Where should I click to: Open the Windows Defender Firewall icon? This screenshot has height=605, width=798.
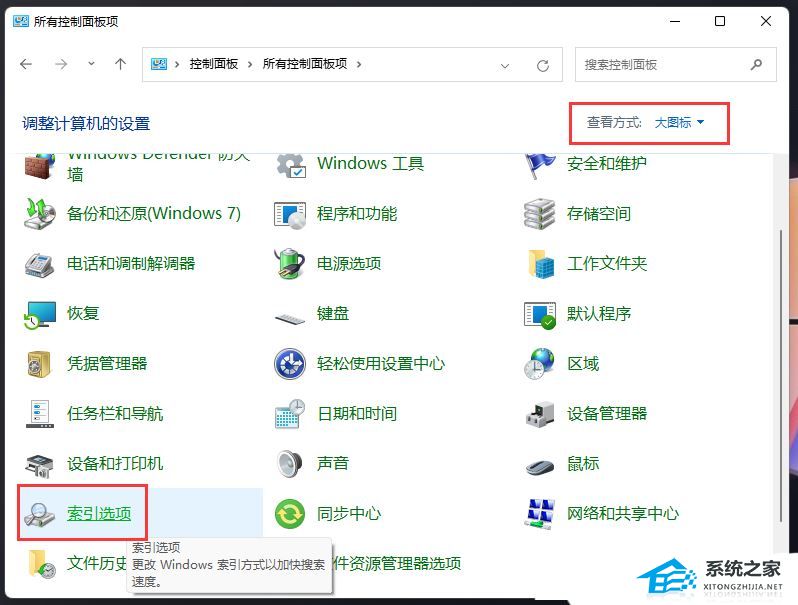click(40, 166)
